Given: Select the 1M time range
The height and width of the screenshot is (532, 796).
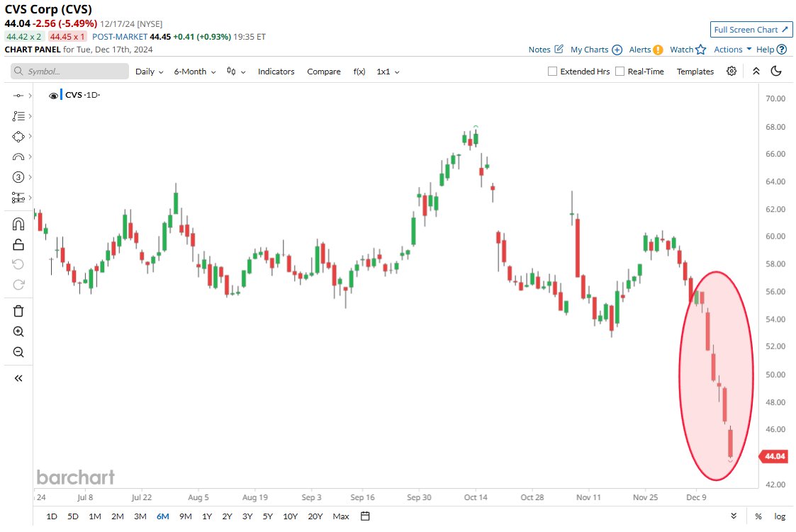Looking at the screenshot, I should coord(95,516).
